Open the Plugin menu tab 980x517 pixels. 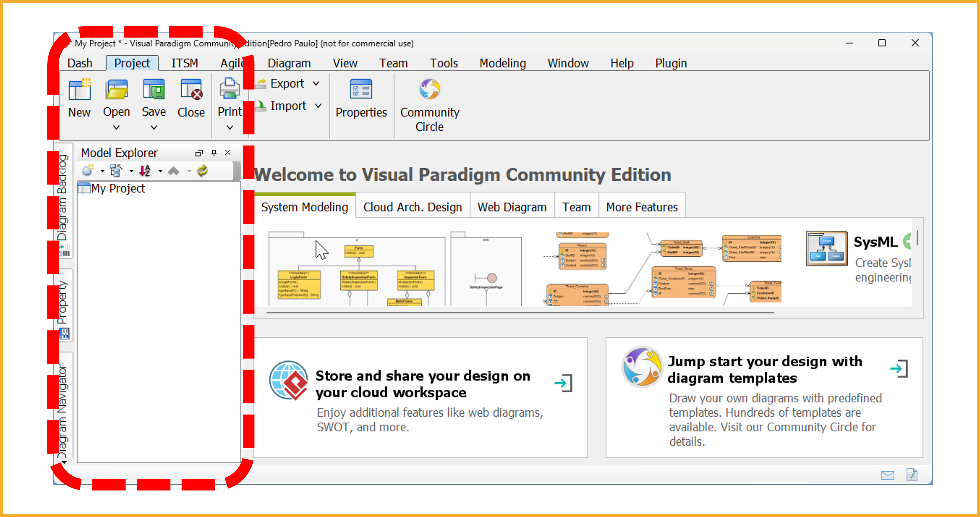point(671,63)
